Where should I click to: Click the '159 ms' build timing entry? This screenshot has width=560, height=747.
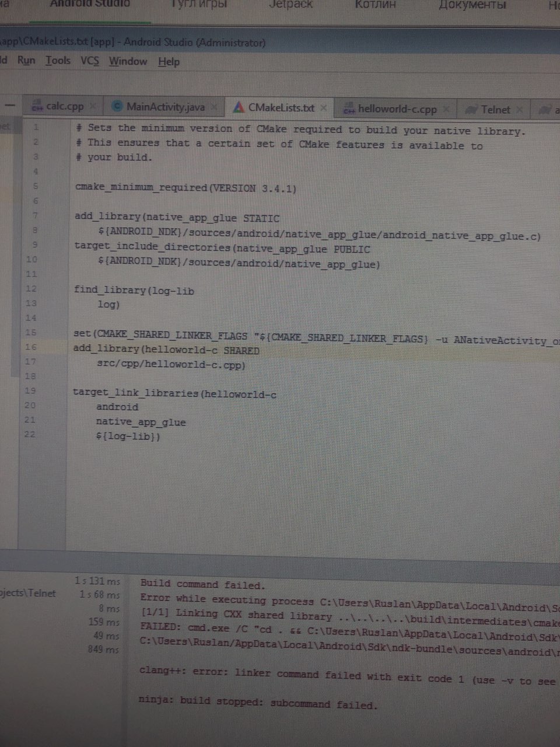104,622
